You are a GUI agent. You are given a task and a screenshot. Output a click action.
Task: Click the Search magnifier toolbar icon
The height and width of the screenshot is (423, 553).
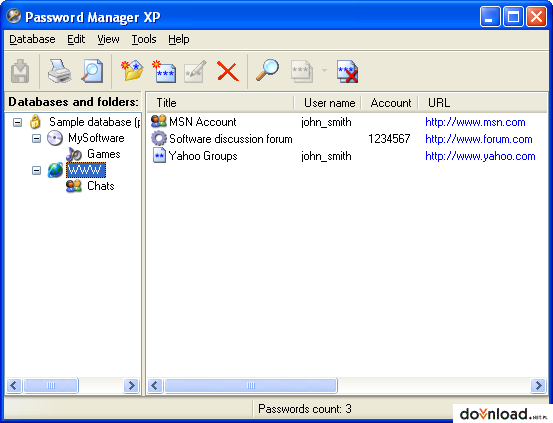point(267,71)
